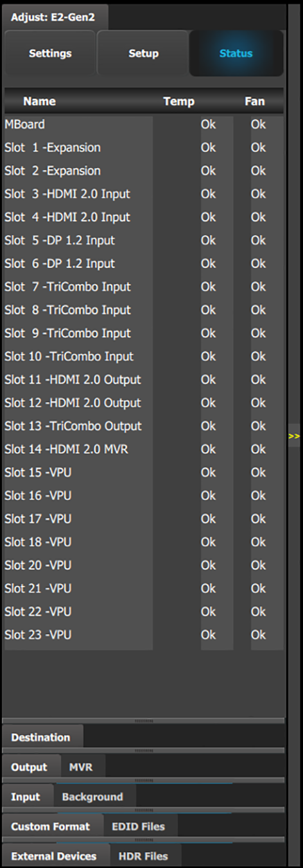Viewport: 303px width, 868px height.
Task: Switch to the MVR tab
Action: (x=81, y=767)
